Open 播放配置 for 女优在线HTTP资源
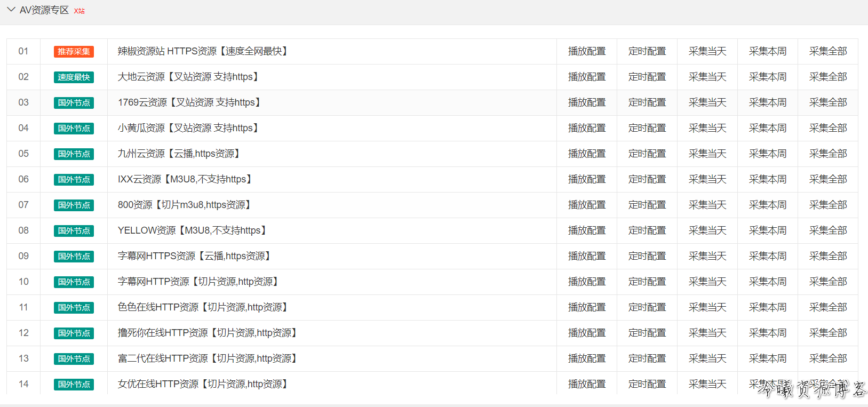The width and height of the screenshot is (868, 407). click(587, 384)
